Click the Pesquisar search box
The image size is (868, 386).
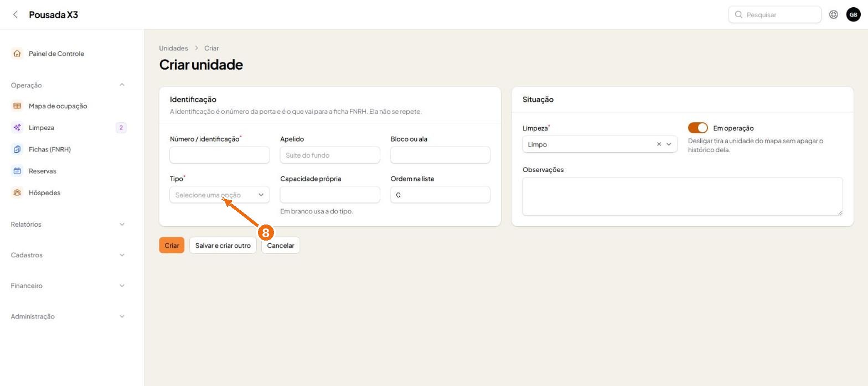pyautogui.click(x=774, y=14)
